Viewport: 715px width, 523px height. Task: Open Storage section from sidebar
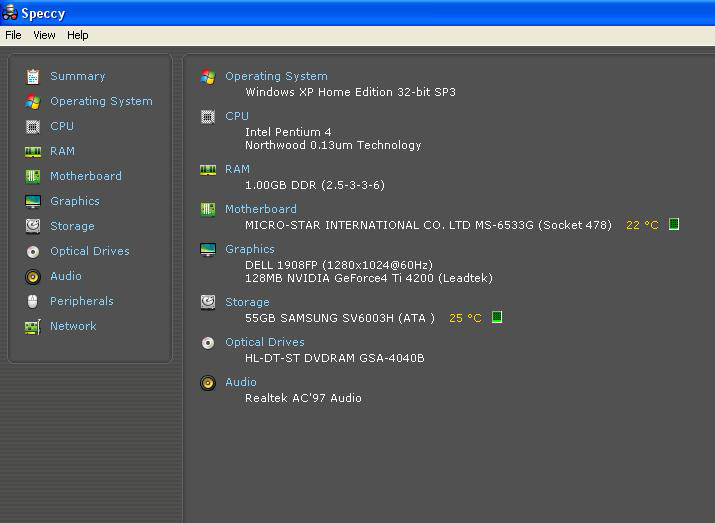[72, 226]
